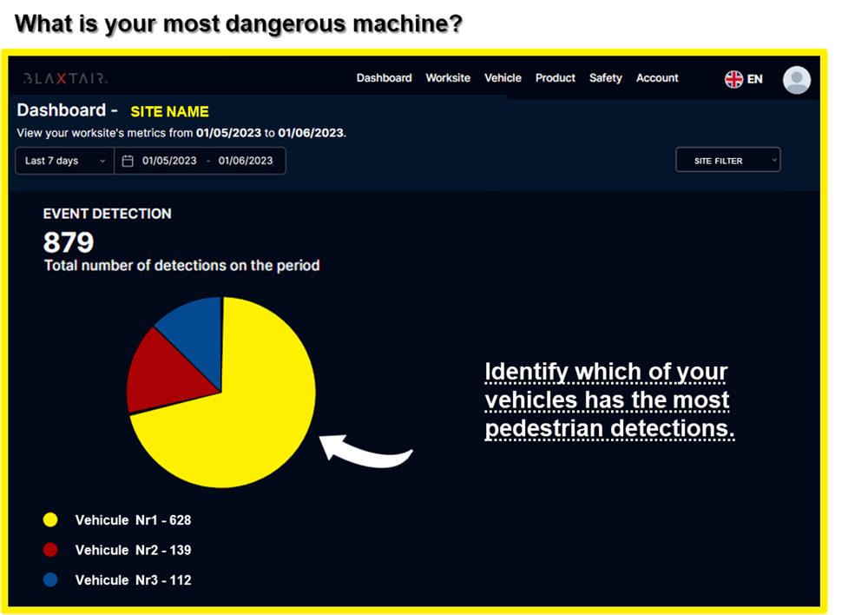The image size is (868, 615).
Task: Navigate to the Vehicle page
Action: click(x=503, y=78)
